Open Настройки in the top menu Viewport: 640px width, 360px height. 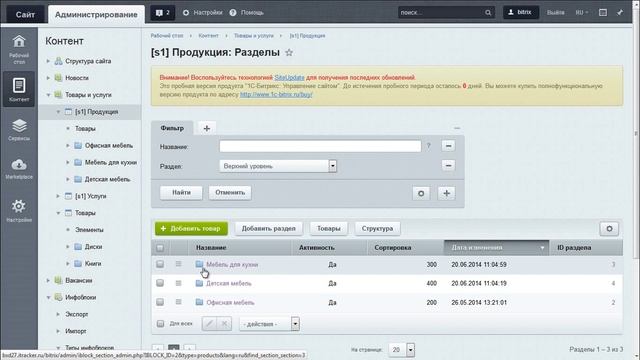(x=202, y=13)
